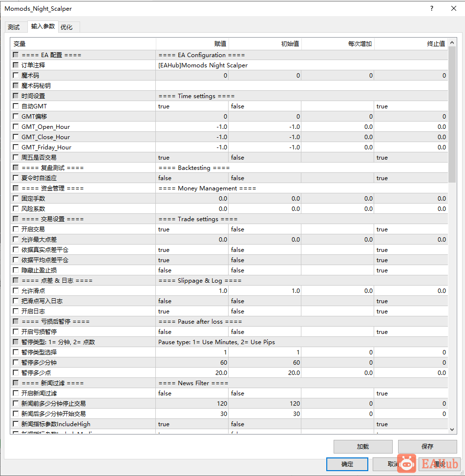
Task: Select the [EAHub]Momods Night Scalper comment value
Action: click(203, 65)
